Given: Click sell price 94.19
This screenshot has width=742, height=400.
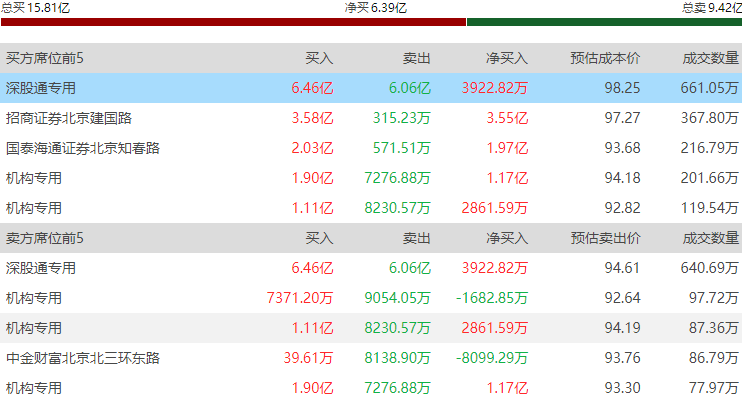Looking at the screenshot, I should 622,328.
